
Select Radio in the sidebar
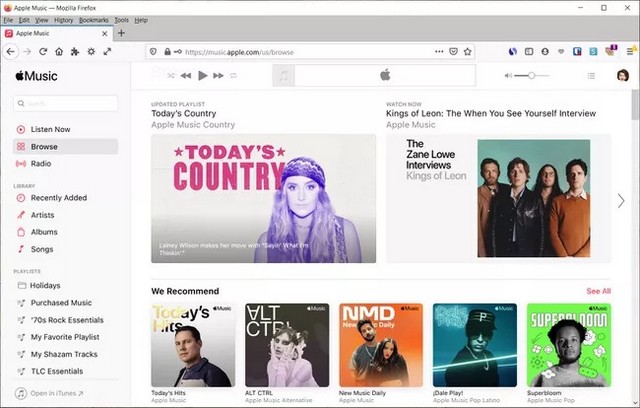pyautogui.click(x=41, y=163)
